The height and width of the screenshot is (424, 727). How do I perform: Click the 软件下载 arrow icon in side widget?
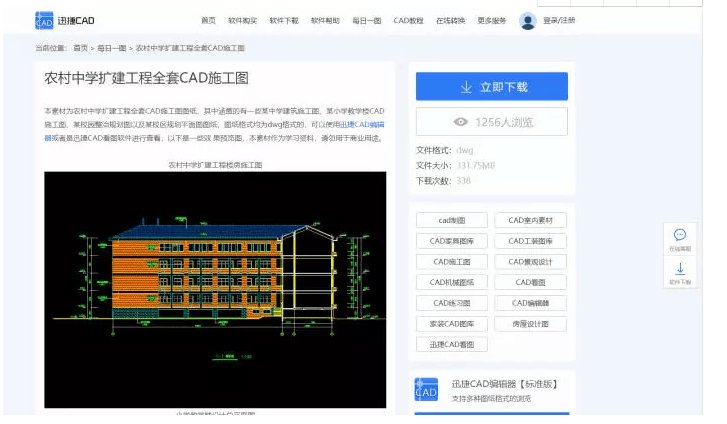click(680, 269)
